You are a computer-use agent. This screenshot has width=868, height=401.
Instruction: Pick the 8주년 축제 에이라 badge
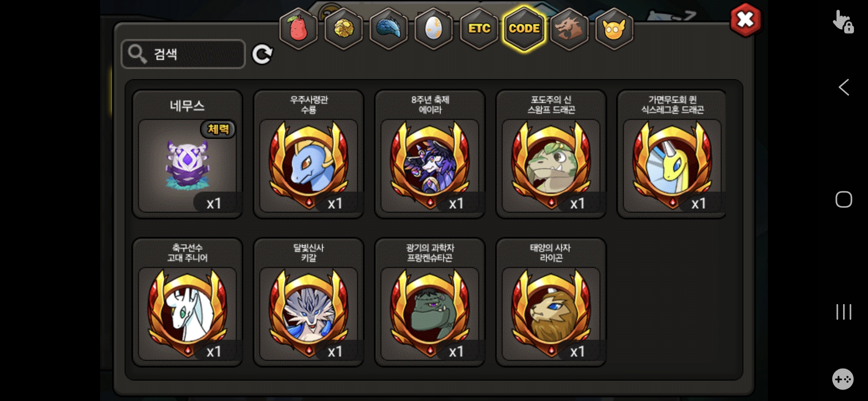click(x=430, y=154)
